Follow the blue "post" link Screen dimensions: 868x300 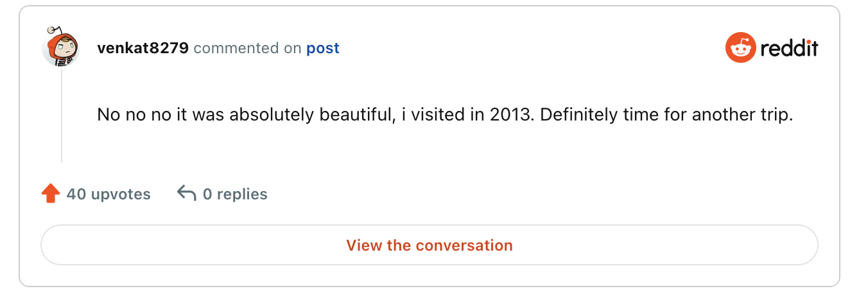point(323,49)
